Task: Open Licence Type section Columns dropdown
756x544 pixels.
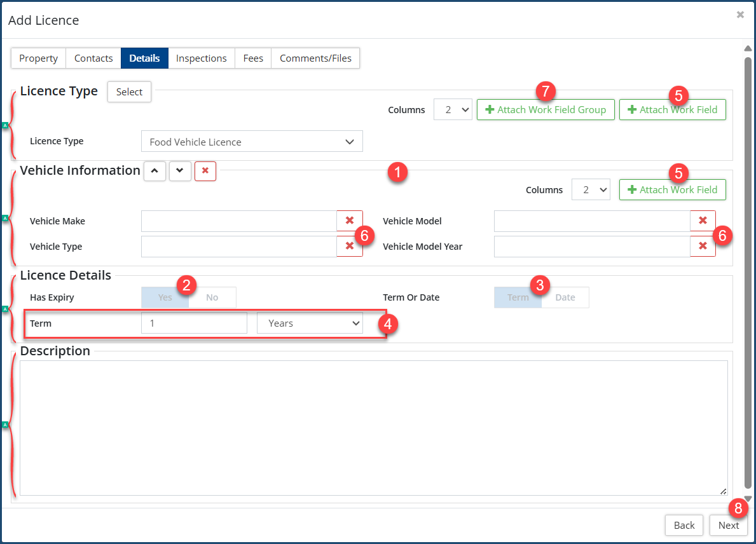Action: click(453, 110)
